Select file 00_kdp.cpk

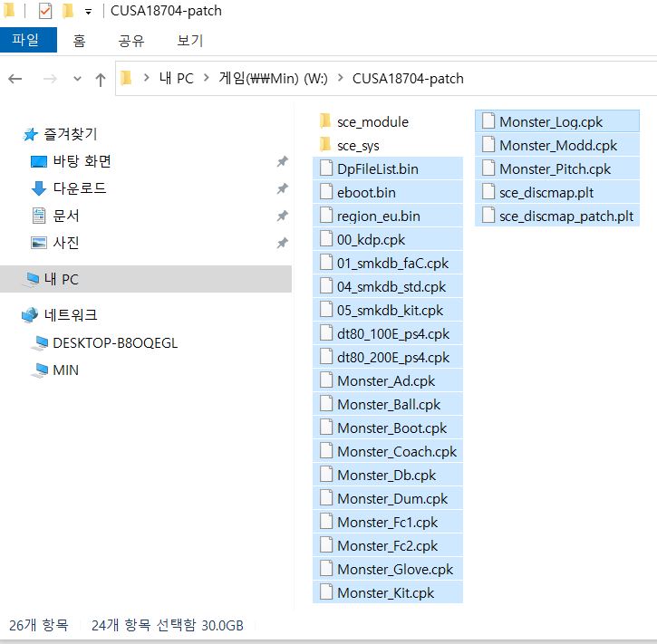point(388,239)
